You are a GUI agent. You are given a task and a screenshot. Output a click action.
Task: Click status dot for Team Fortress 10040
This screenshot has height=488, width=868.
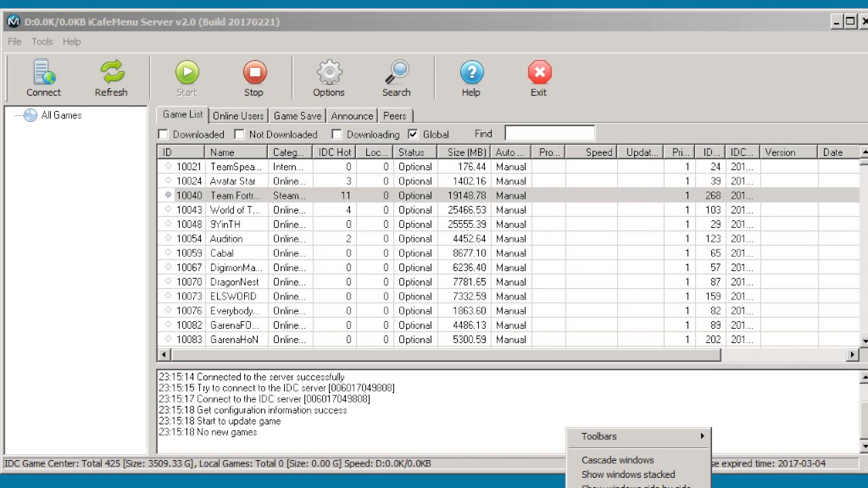[x=168, y=195]
